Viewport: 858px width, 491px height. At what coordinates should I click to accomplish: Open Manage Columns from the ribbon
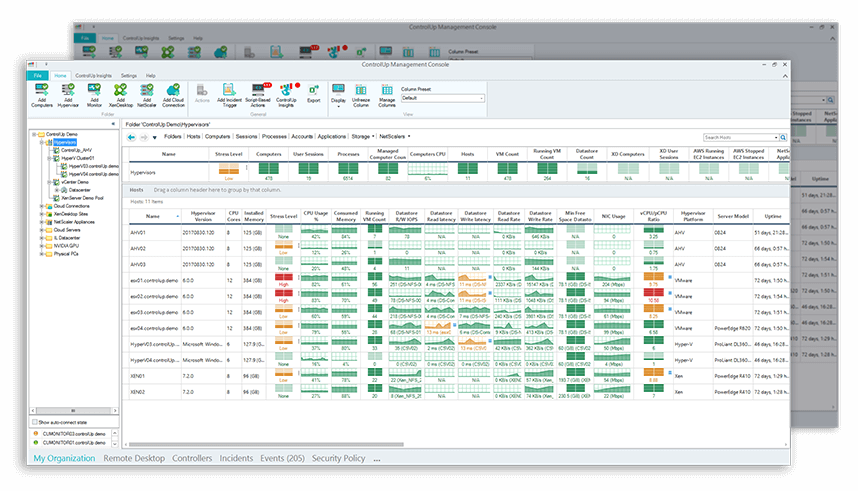tap(387, 95)
